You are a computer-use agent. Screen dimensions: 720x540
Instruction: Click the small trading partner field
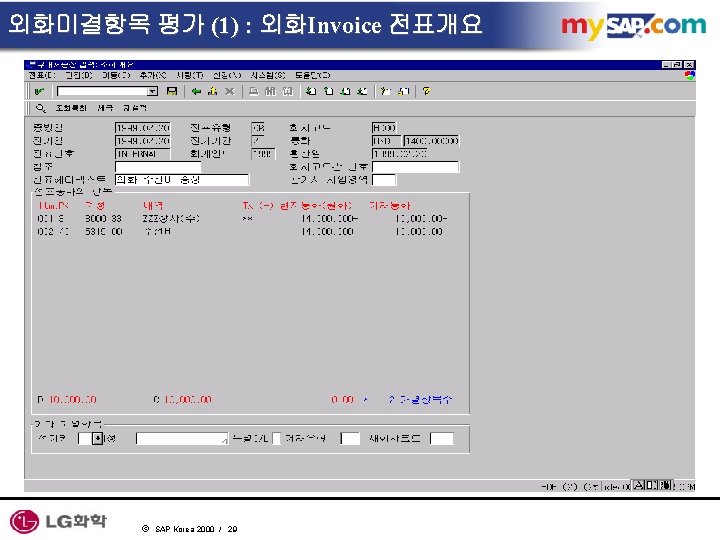pos(384,180)
